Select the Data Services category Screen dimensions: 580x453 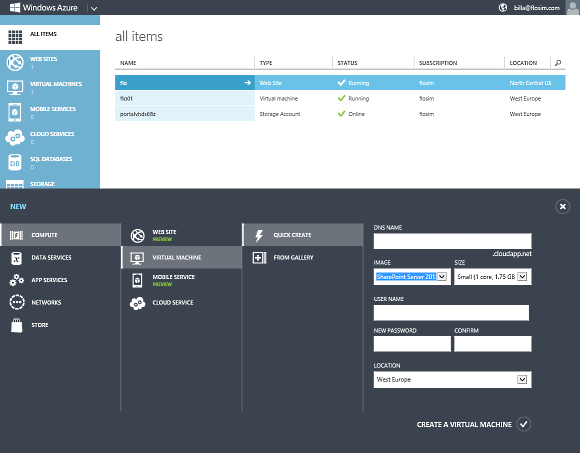click(x=61, y=257)
